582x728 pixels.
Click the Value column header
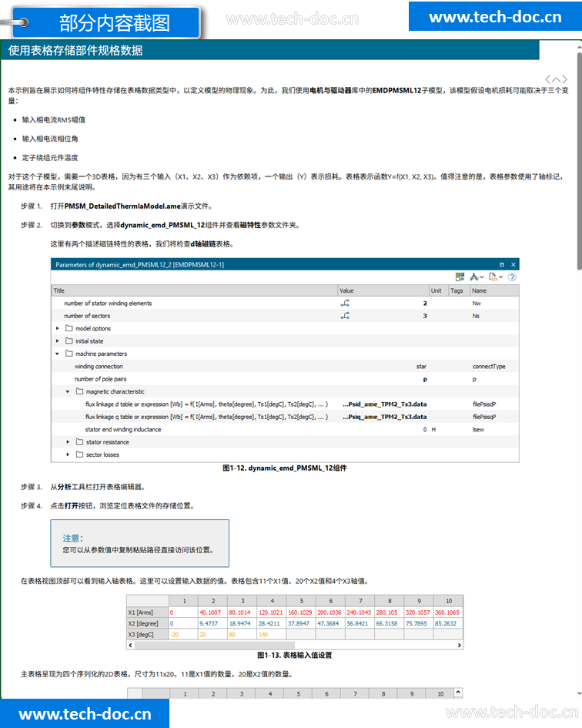coord(383,290)
